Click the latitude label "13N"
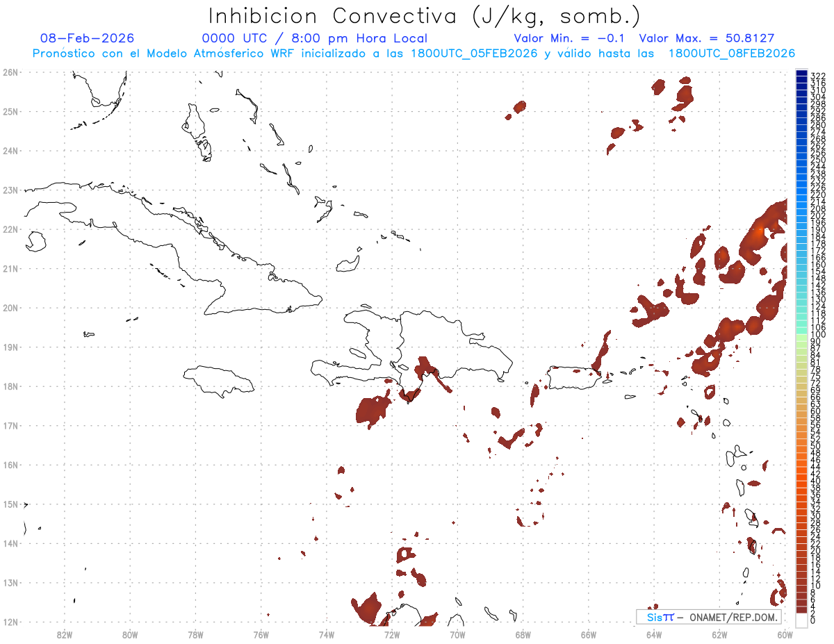 (10, 583)
